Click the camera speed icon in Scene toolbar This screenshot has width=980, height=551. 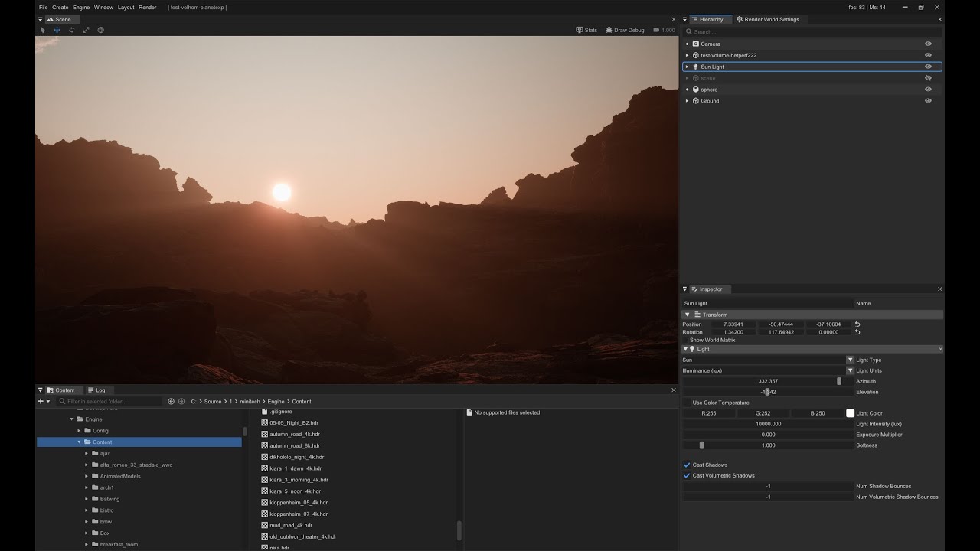point(656,30)
